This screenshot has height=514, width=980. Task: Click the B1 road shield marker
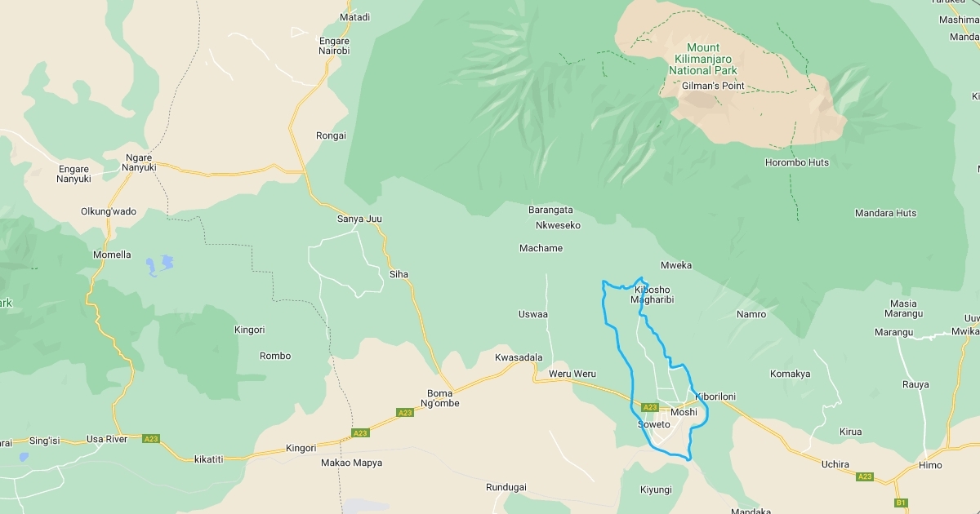point(901,503)
